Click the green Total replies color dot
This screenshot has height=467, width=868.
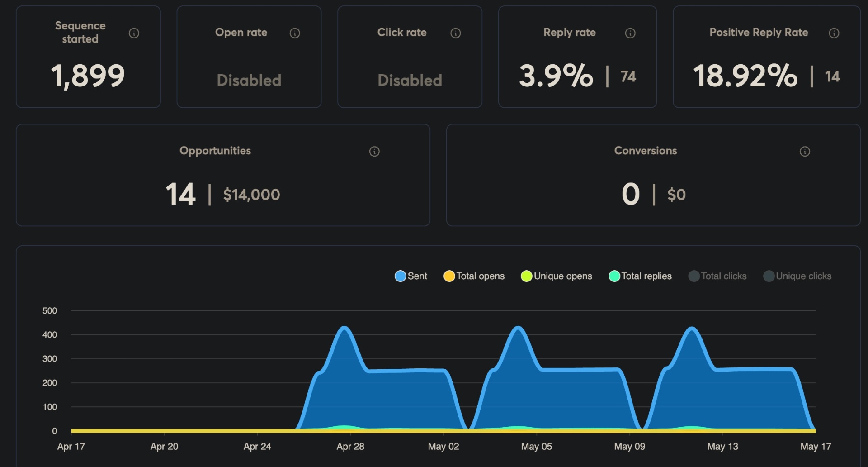coord(614,276)
